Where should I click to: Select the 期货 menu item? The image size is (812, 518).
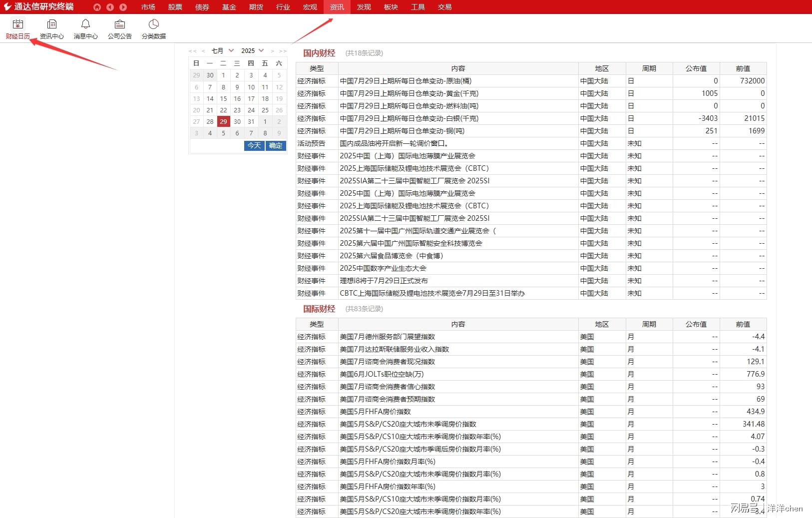pos(256,7)
